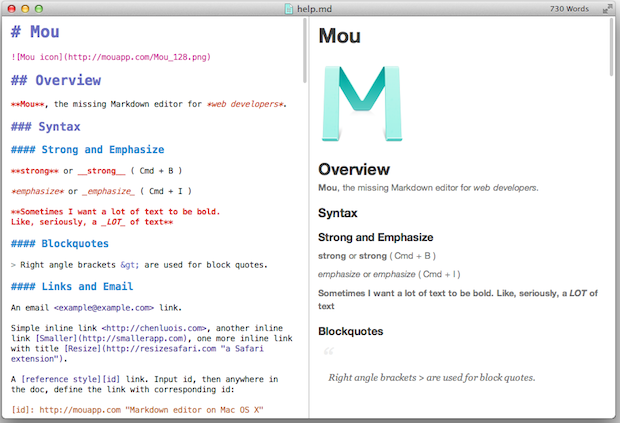
Task: Click <example@example.com> in the editor
Action: coord(104,308)
